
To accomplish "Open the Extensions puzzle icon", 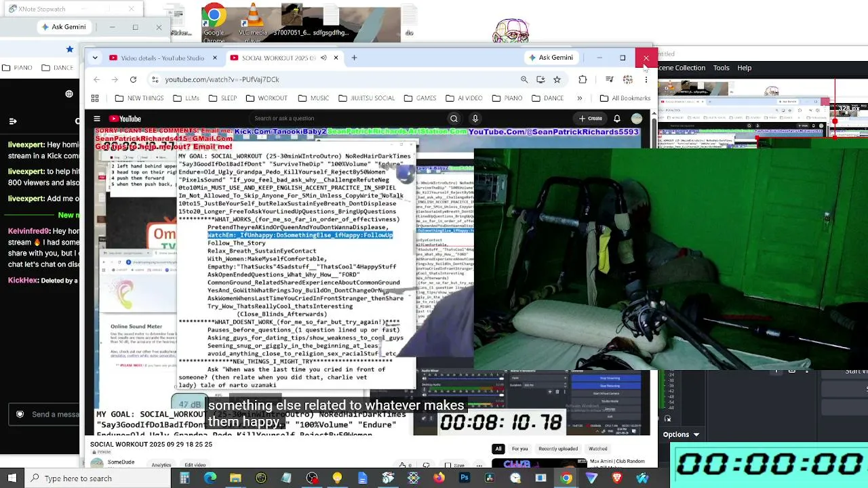I will (x=583, y=79).
